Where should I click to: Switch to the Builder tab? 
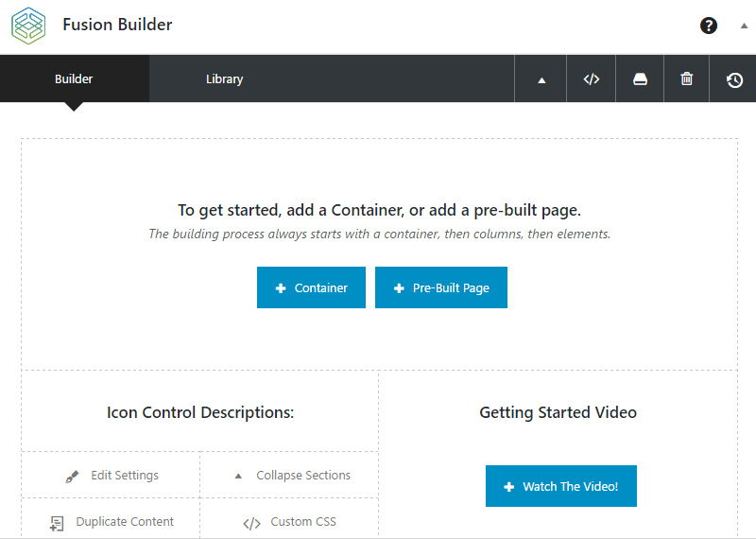74,78
